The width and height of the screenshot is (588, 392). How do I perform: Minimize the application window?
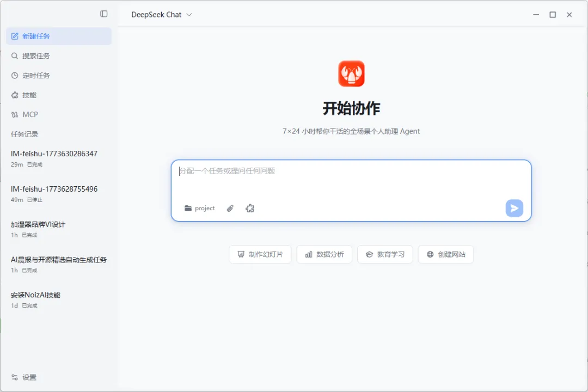click(x=536, y=15)
